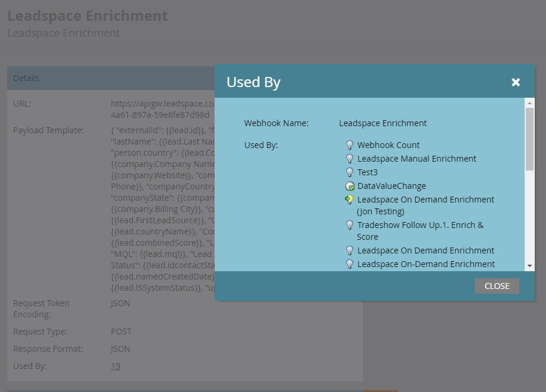546x392 pixels.
Task: Open the Leadspace On-Demand Enrichment campaign
Action: [426, 264]
